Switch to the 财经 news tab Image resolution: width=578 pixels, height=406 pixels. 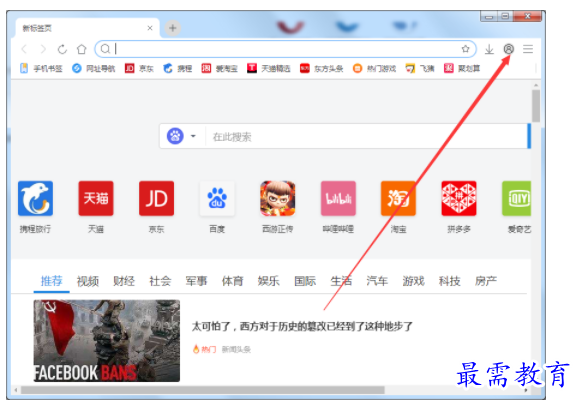coord(124,281)
